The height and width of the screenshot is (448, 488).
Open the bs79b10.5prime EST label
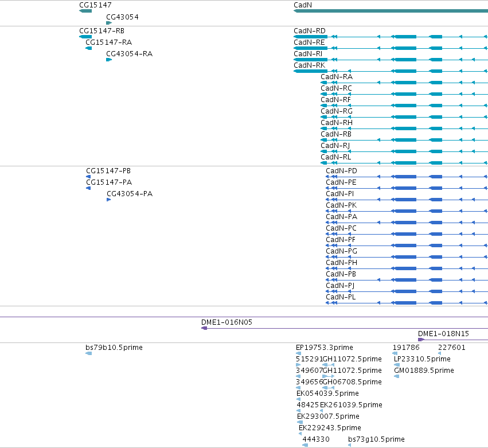pyautogui.click(x=114, y=348)
